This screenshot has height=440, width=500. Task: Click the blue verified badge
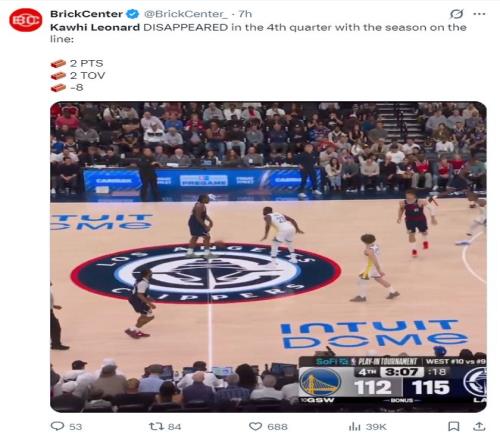pos(132,14)
